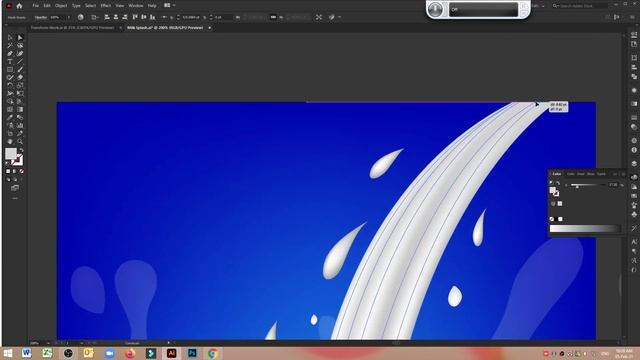640x360 pixels.
Task: Select the Eraser tool
Action: (x=20, y=78)
